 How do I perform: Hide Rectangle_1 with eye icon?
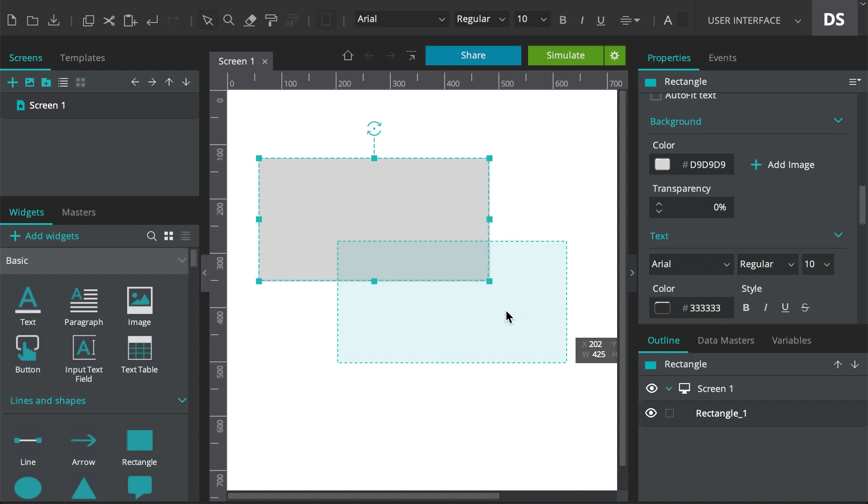coord(651,413)
